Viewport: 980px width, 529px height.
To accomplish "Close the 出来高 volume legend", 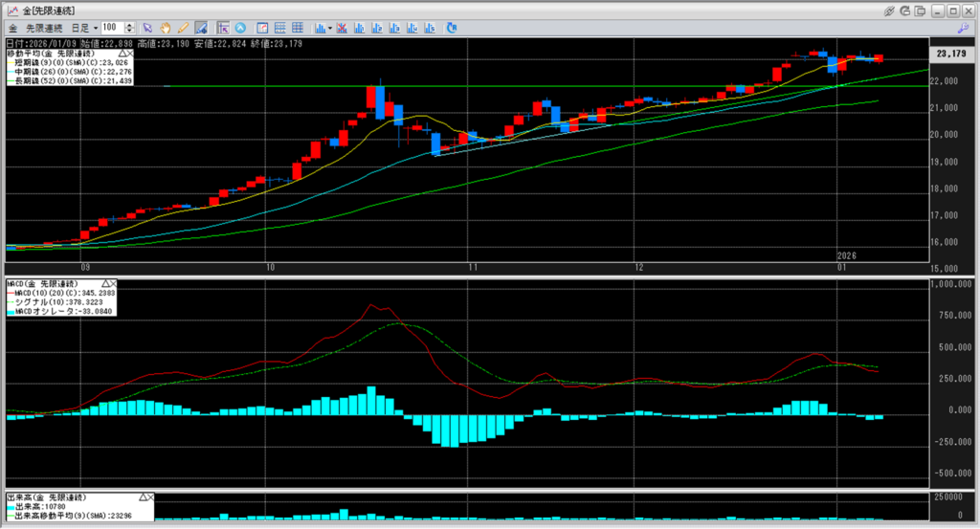I will coord(150,498).
